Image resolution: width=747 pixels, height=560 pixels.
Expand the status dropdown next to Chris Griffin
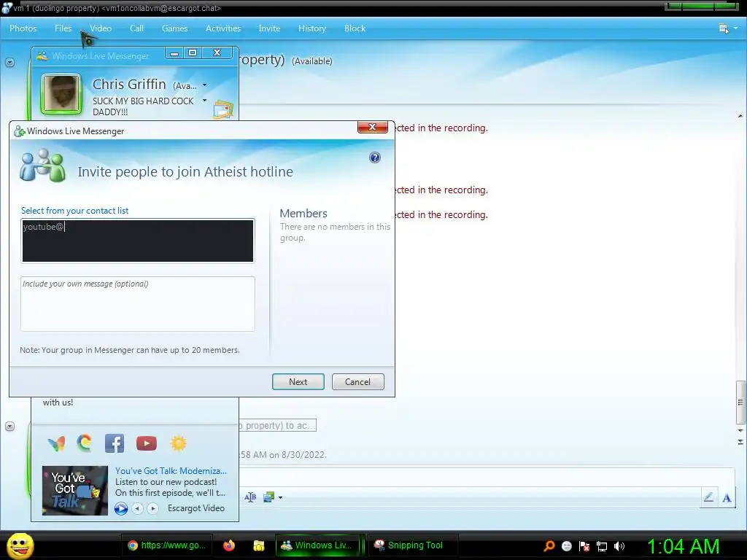(205, 85)
